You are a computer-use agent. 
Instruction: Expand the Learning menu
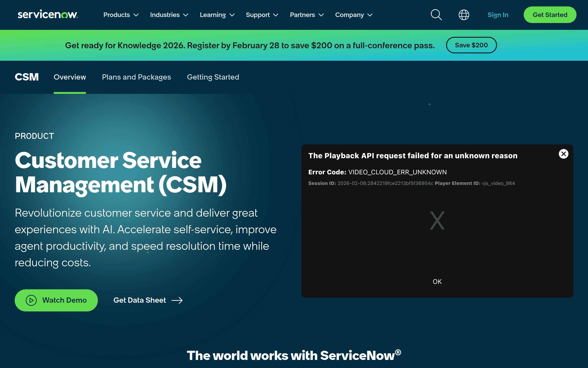pos(217,15)
